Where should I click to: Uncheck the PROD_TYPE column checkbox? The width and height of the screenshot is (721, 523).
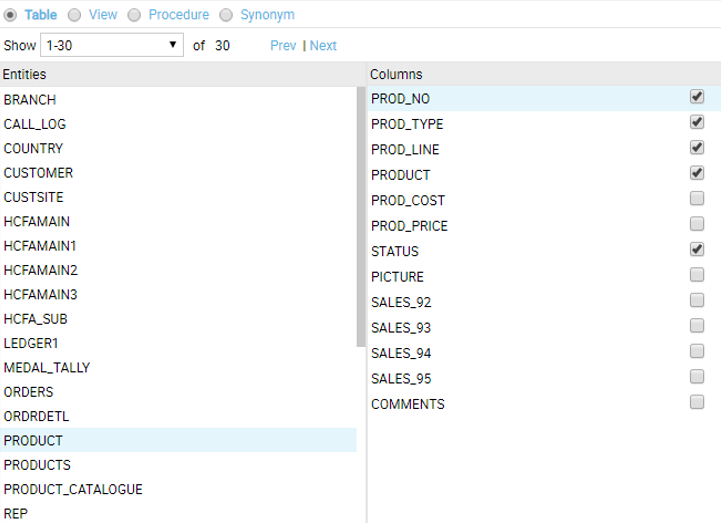pyautogui.click(x=697, y=122)
